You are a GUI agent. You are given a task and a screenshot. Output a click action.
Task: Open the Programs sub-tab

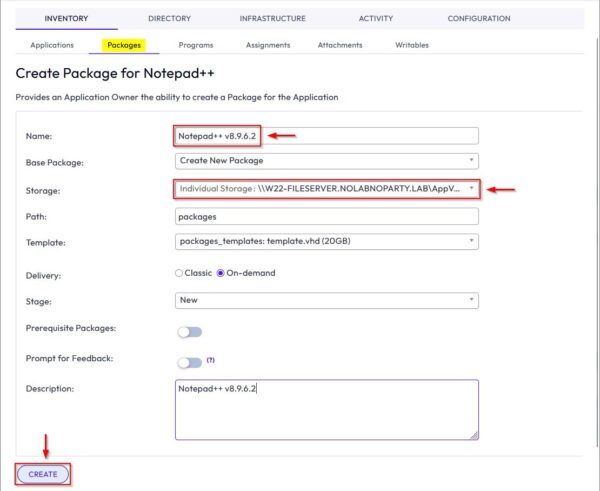coord(196,45)
